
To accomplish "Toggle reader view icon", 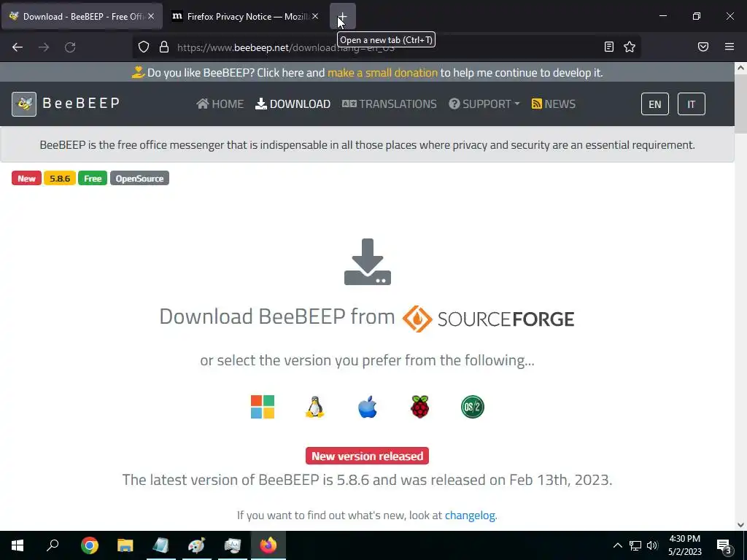I will 609,47.
